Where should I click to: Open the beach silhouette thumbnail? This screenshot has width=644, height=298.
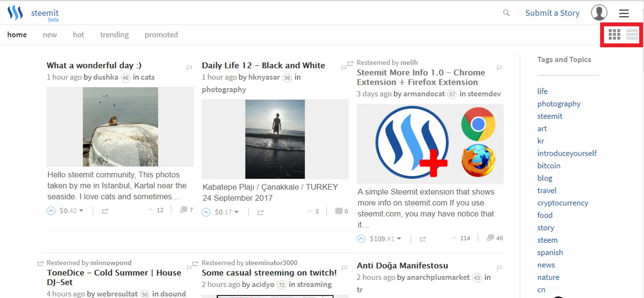tap(275, 139)
